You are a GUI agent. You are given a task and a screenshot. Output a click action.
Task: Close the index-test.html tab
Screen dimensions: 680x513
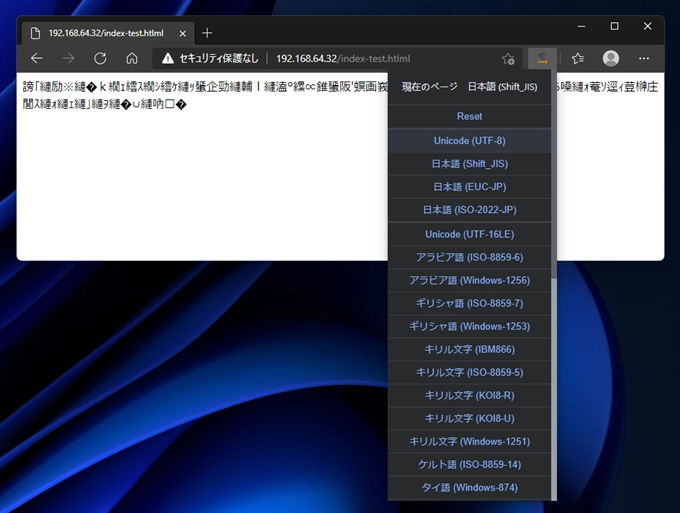pyautogui.click(x=183, y=33)
